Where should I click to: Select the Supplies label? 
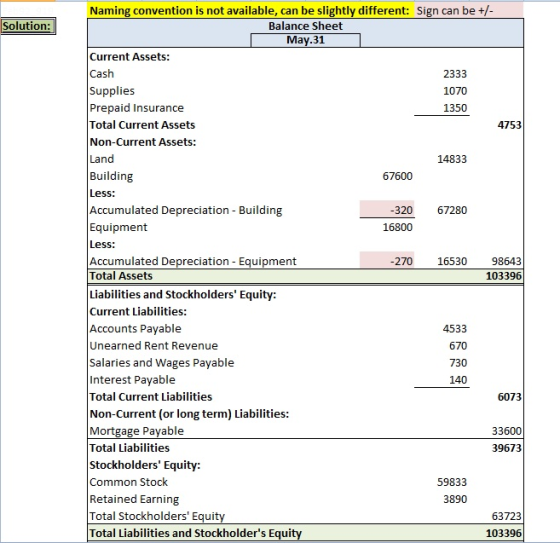coord(112,91)
